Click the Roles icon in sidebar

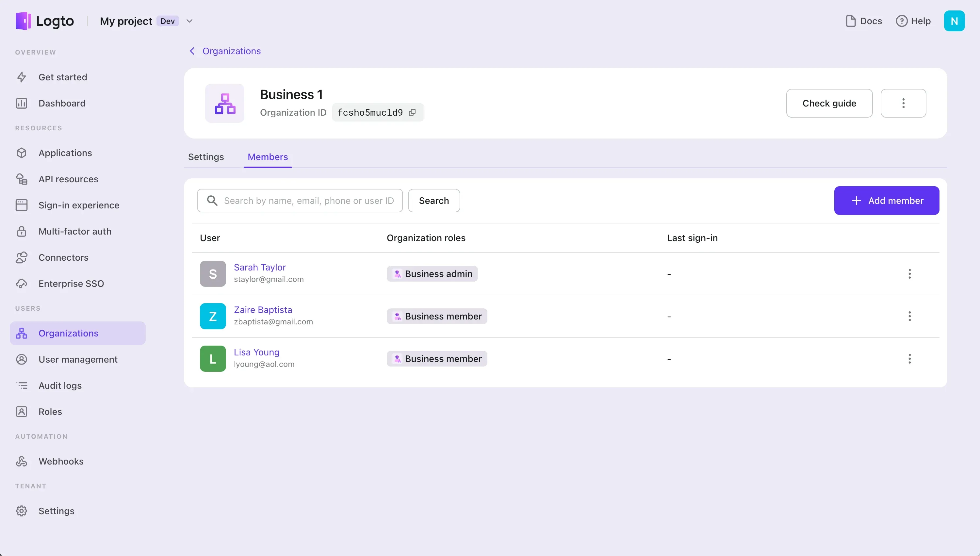tap(22, 411)
